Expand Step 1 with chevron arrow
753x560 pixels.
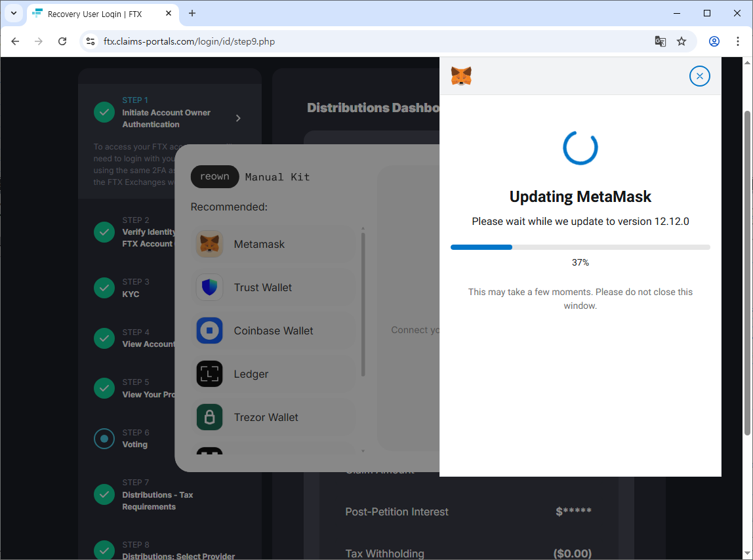238,118
